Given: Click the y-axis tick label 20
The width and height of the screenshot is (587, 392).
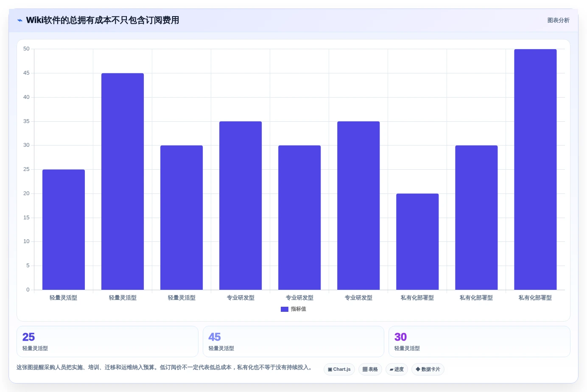Looking at the screenshot, I should [x=26, y=193].
